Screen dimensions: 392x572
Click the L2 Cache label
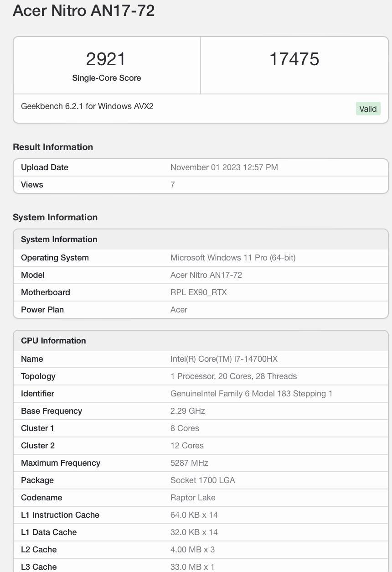click(x=39, y=550)
